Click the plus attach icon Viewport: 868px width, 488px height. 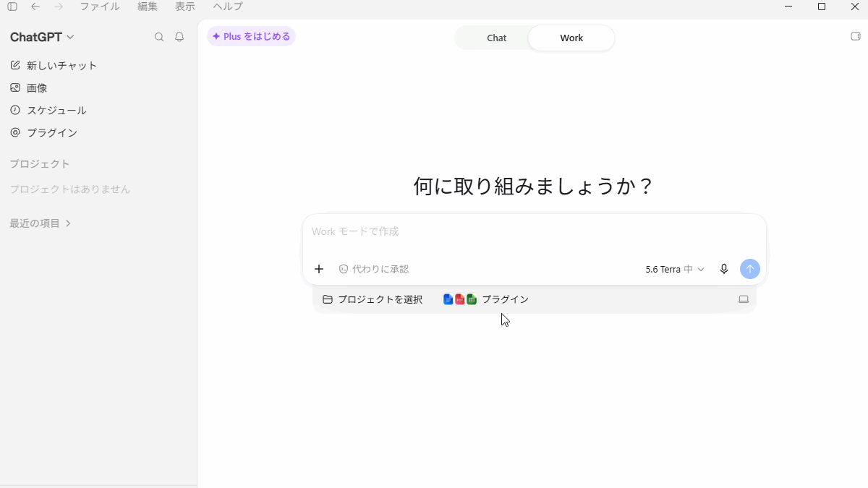pos(319,269)
